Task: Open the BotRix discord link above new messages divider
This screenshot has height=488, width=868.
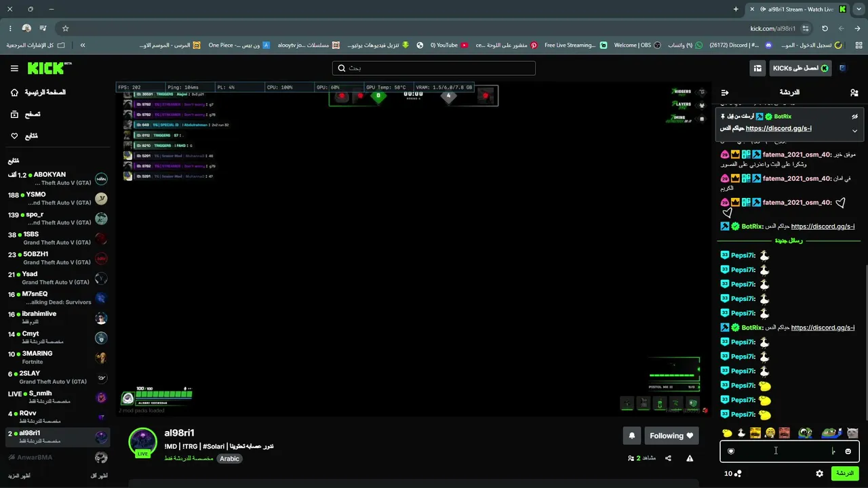Action: pyautogui.click(x=823, y=226)
